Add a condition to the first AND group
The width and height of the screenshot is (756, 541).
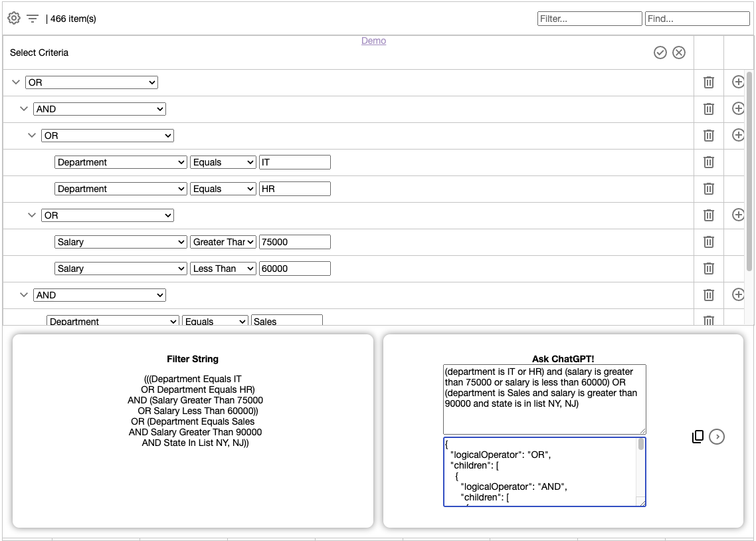coord(738,108)
